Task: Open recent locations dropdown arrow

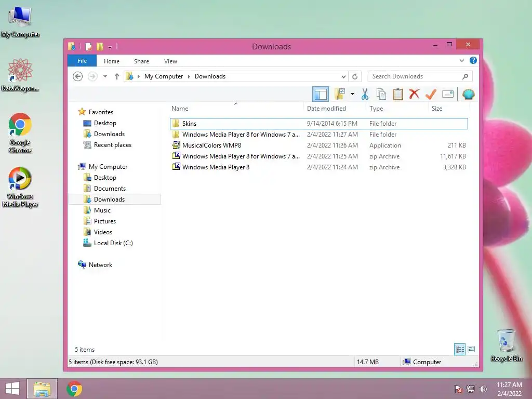Action: coord(105,76)
